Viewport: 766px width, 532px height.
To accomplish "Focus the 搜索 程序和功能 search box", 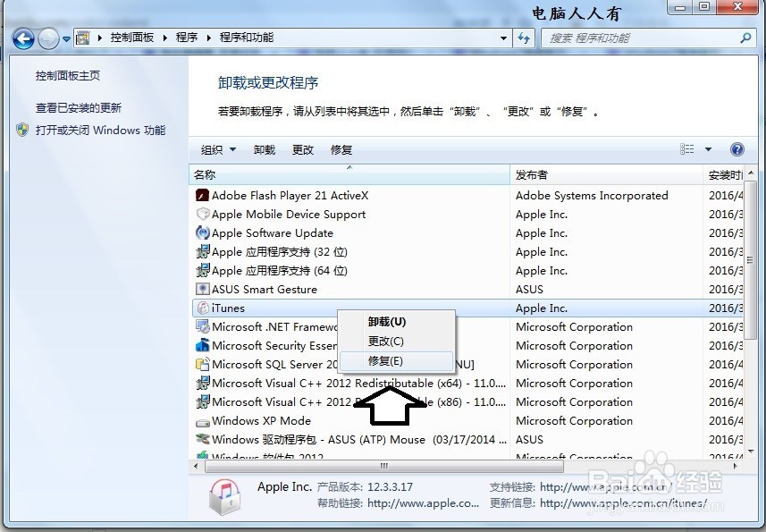I will [647, 38].
